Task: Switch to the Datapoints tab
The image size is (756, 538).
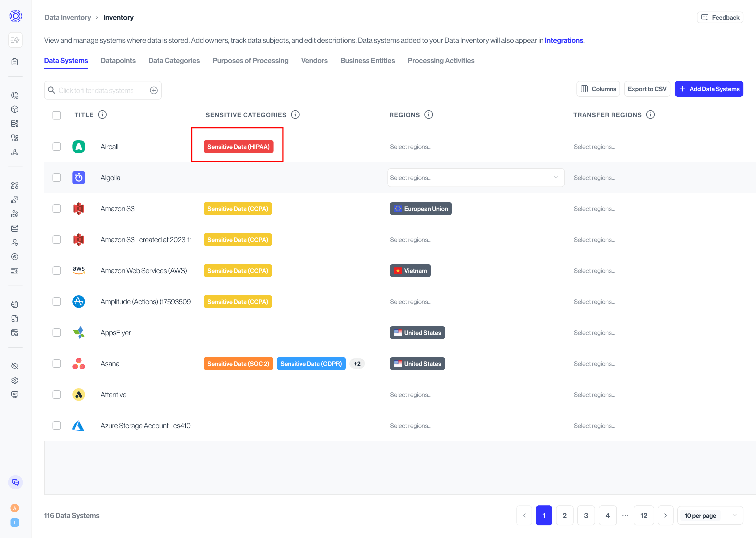Action: (118, 61)
